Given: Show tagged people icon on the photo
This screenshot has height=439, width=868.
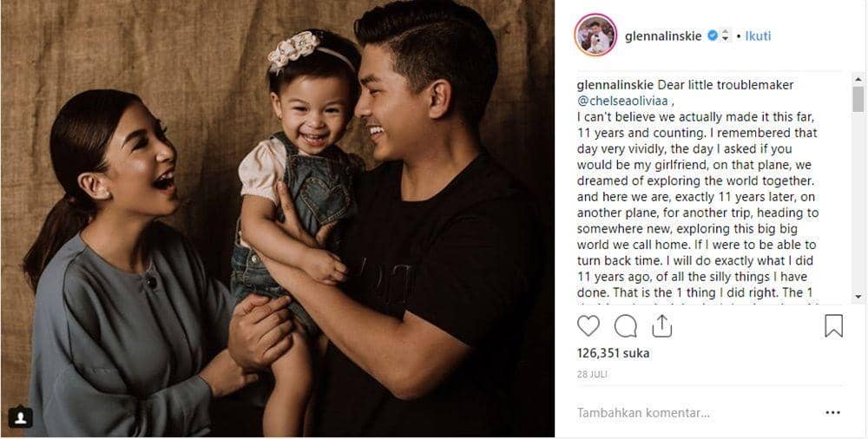Looking at the screenshot, I should (x=20, y=418).
